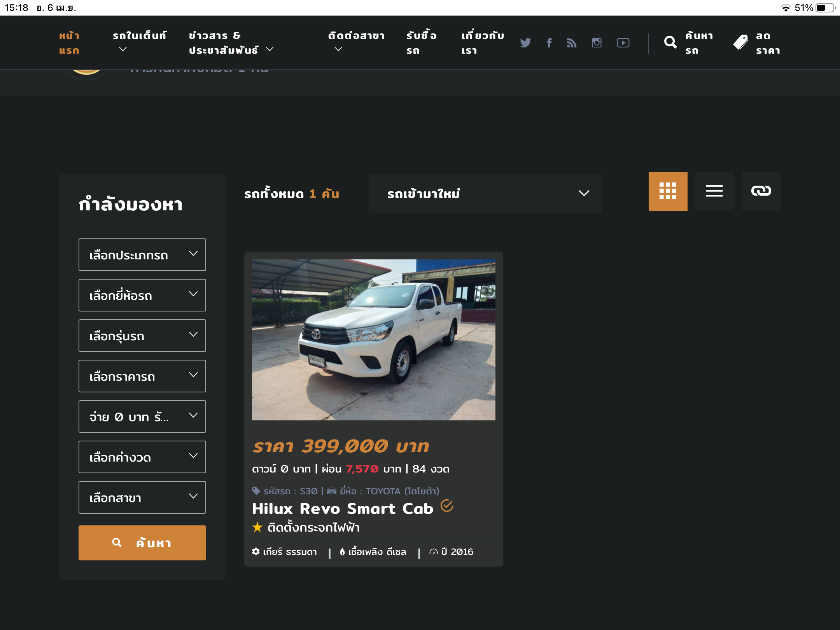Click the Instagram icon in header
The width and height of the screenshot is (840, 630).
[x=597, y=43]
